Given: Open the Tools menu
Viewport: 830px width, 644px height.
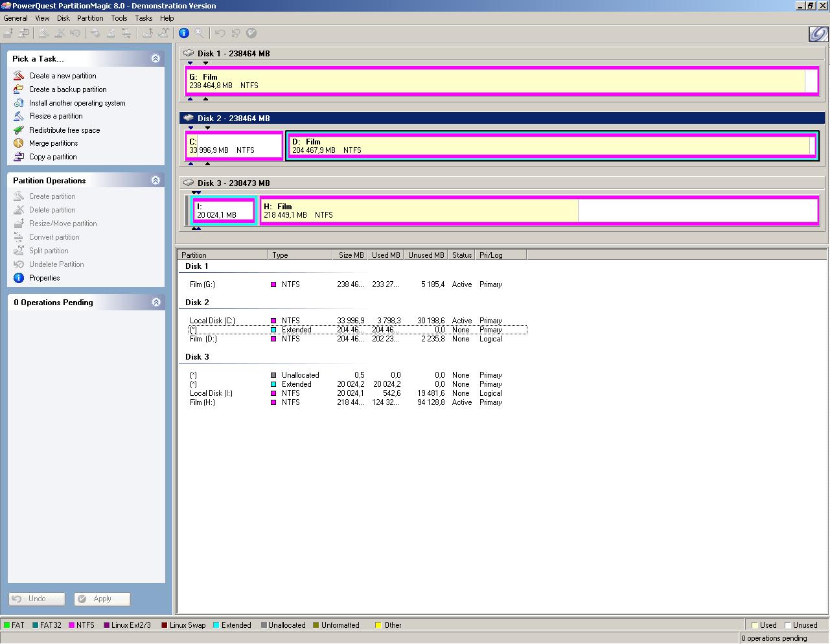Looking at the screenshot, I should (x=119, y=18).
